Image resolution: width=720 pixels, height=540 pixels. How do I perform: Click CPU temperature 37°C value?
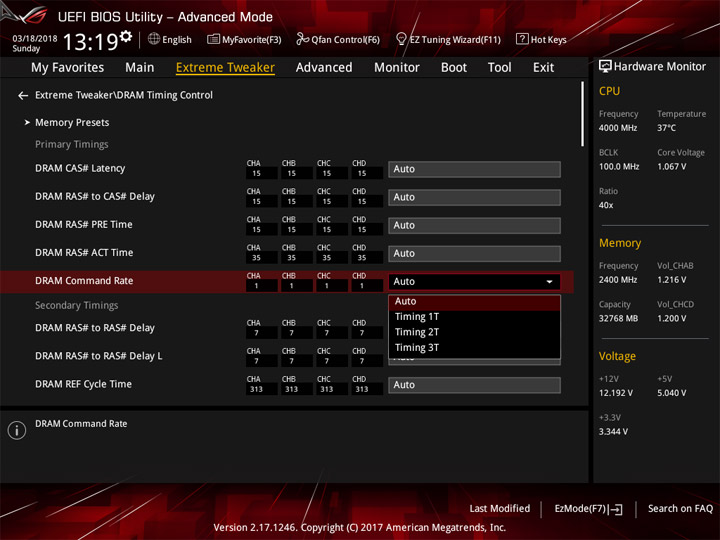[x=666, y=128]
